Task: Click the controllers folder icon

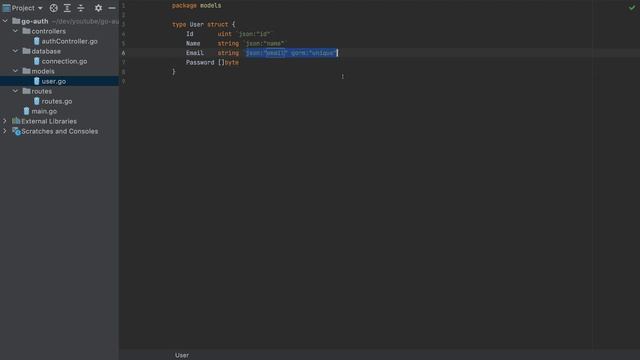Action: (x=26, y=31)
